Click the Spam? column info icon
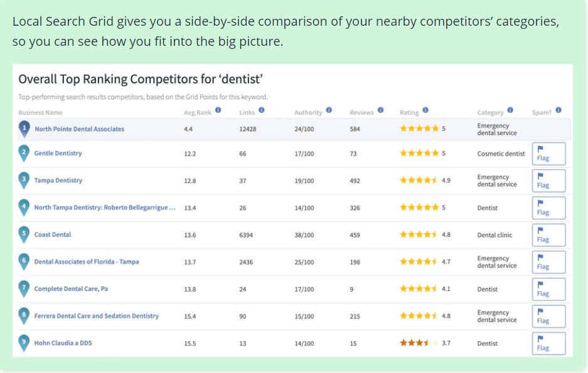588x373 pixels. click(x=559, y=110)
